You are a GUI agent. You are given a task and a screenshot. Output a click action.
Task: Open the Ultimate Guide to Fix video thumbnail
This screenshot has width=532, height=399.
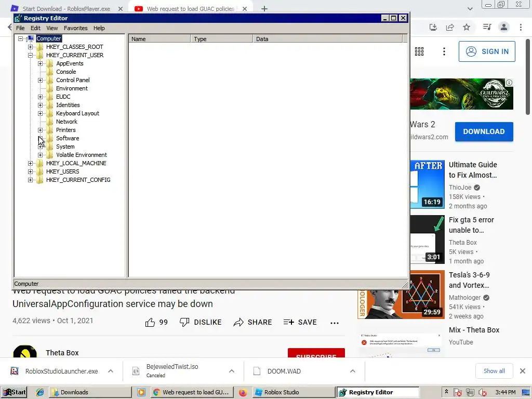click(428, 184)
